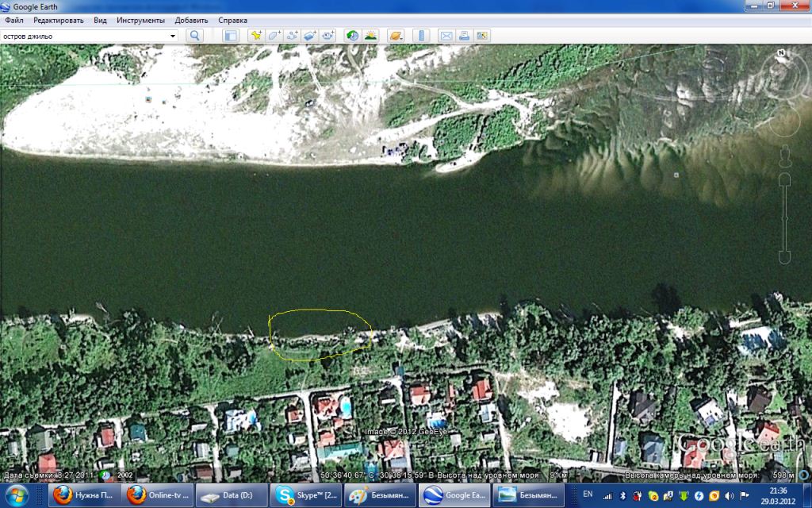Switch to Skype in the taskbar
This screenshot has height=508, width=812.
pyautogui.click(x=304, y=495)
